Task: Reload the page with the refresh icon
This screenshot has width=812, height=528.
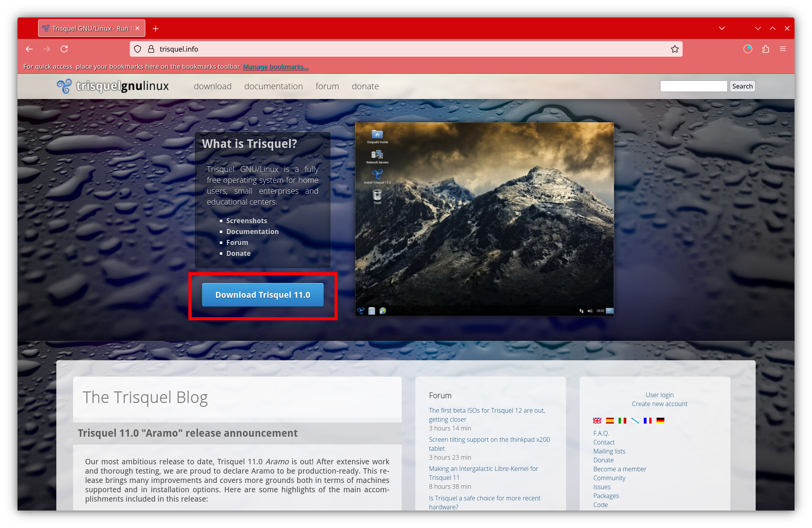Action: 64,49
